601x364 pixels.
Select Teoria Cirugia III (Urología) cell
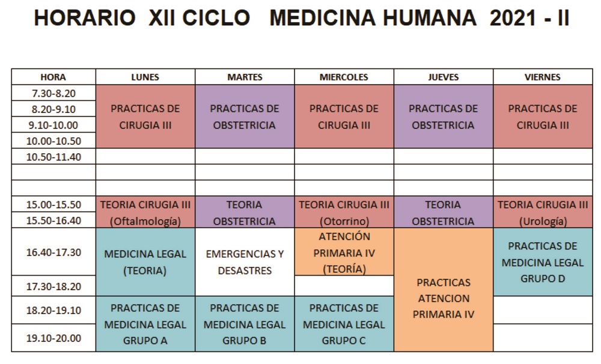543,212
